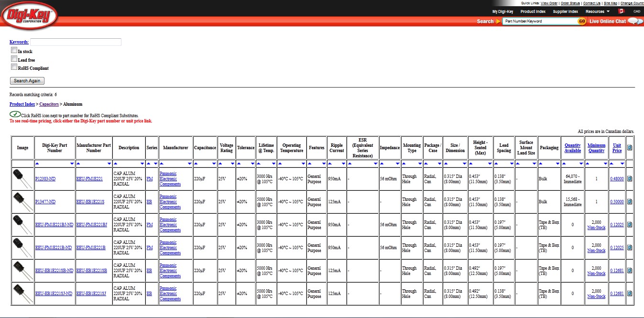The width and height of the screenshot is (644, 318).
Task: Open datasheet icon for EEU-EB1E221SB-ND row
Action: (629, 270)
